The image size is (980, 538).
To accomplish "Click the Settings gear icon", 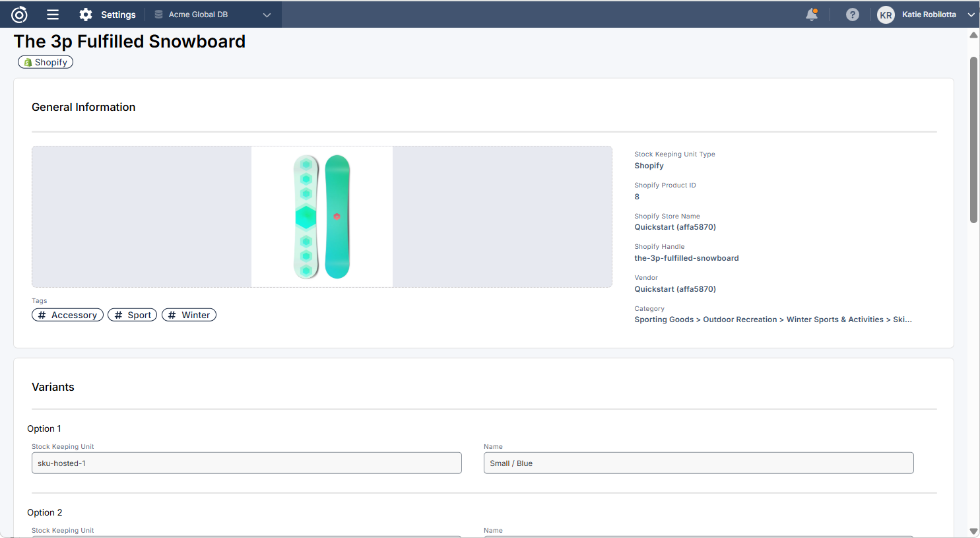I will pyautogui.click(x=86, y=15).
